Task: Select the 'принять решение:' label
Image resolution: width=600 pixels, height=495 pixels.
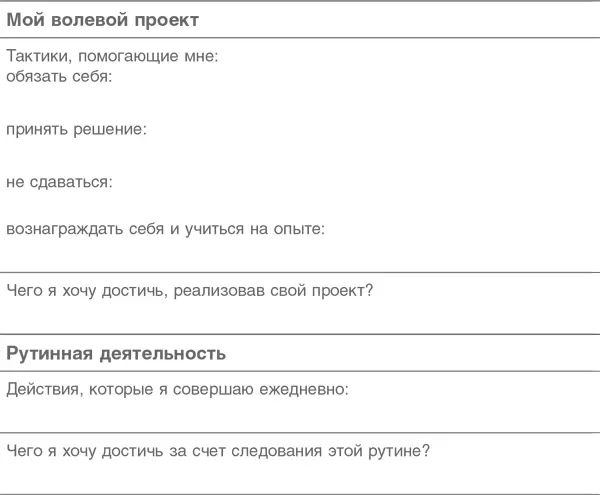Action: (76, 129)
